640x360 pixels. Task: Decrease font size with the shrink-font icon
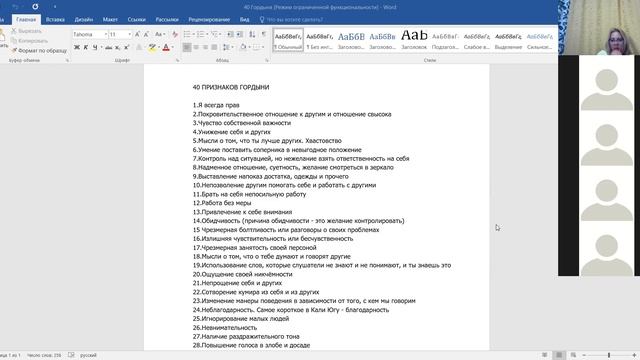pos(146,34)
